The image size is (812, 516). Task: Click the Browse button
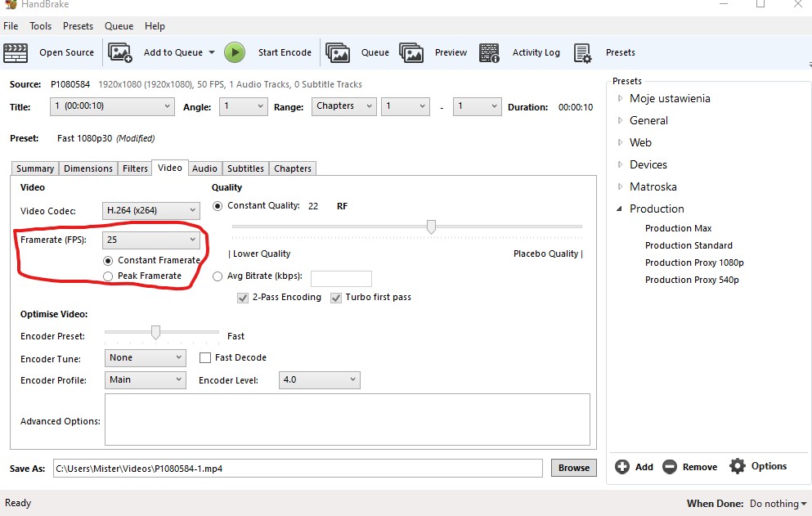574,468
